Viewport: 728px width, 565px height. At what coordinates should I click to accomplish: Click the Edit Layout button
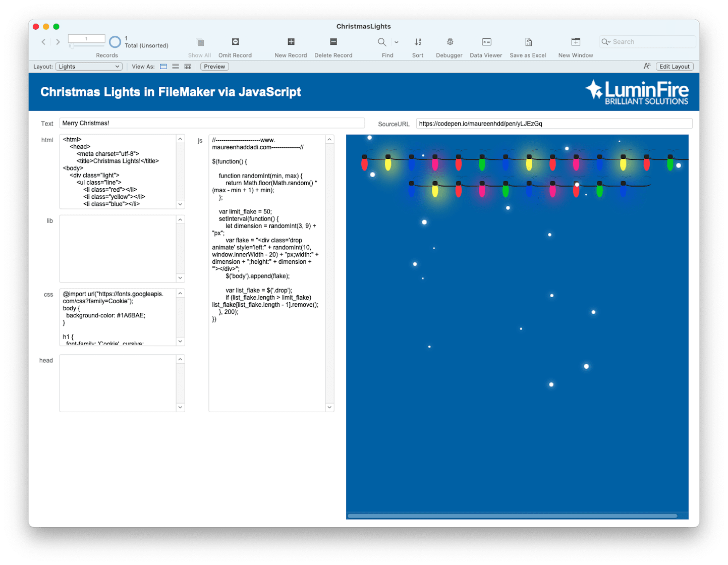click(675, 66)
